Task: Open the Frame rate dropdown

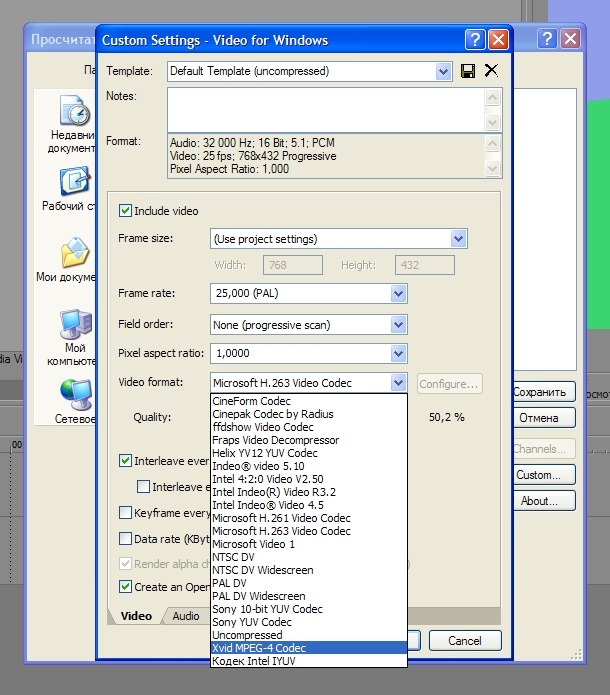Action: click(x=398, y=293)
